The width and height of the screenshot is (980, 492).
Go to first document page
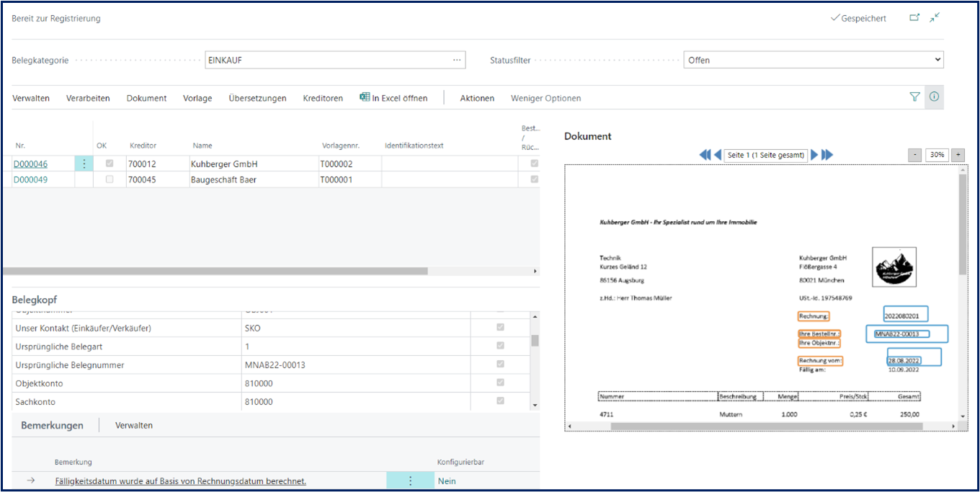(705, 155)
